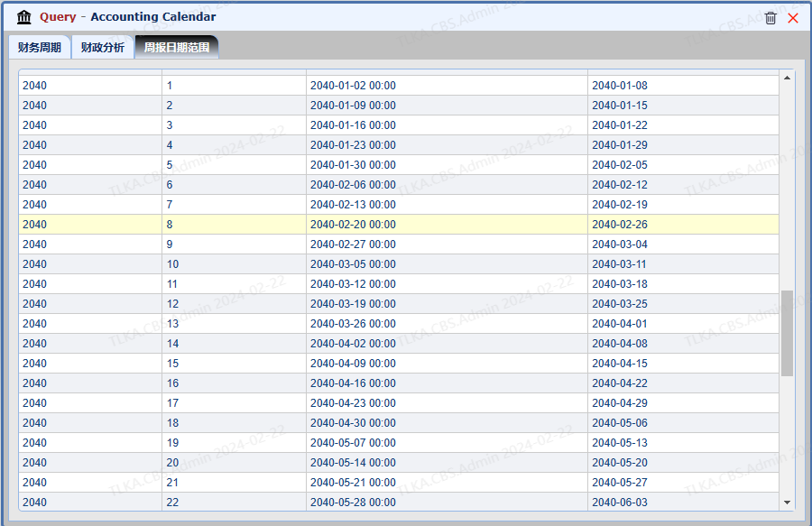Image resolution: width=812 pixels, height=526 pixels.
Task: Select cell 2040-02-13 00:00
Action: (x=447, y=205)
